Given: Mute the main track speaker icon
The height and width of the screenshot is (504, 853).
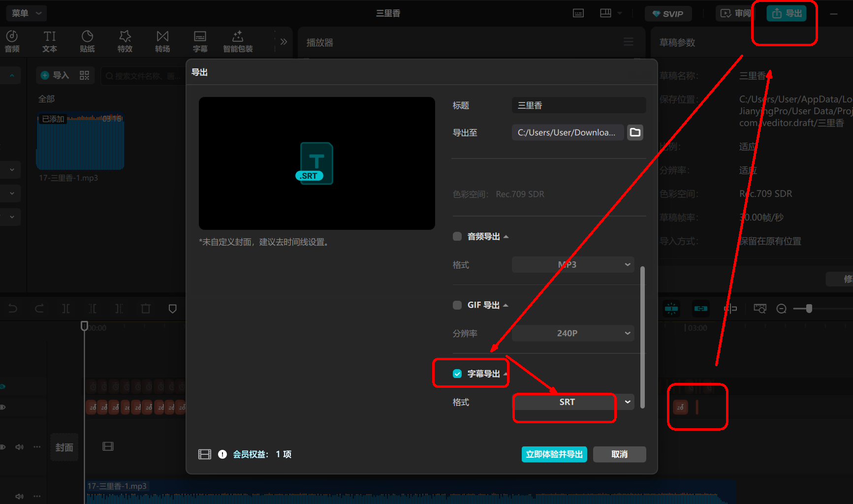Looking at the screenshot, I should [20, 447].
